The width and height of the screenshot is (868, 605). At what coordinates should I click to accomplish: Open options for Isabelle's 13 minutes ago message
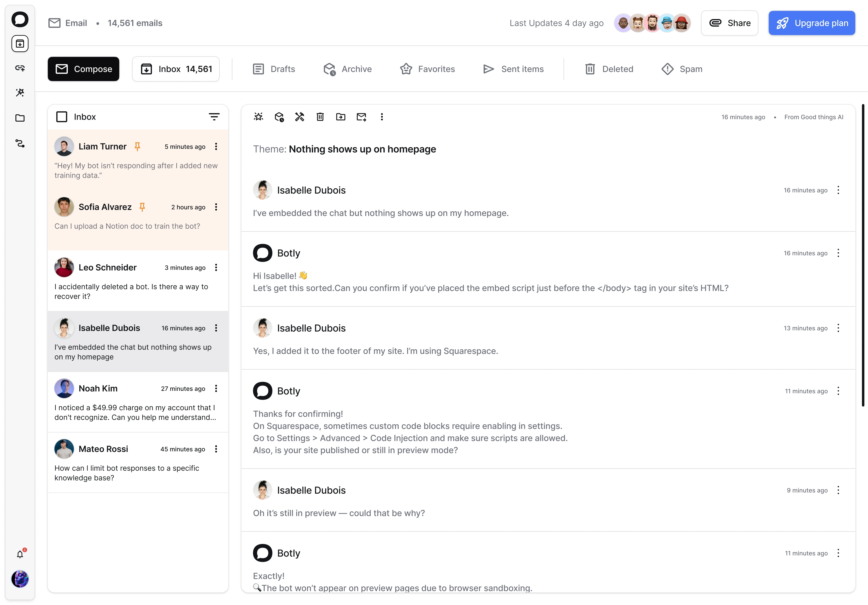[x=838, y=328]
